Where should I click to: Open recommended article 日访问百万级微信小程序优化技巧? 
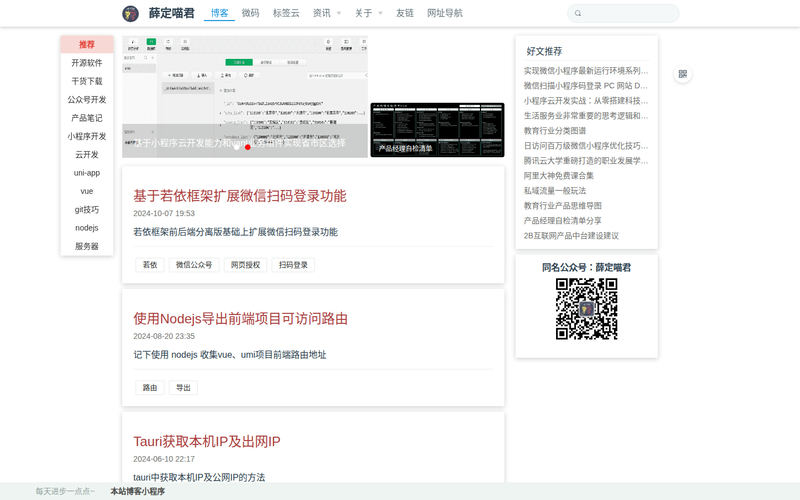click(x=586, y=146)
